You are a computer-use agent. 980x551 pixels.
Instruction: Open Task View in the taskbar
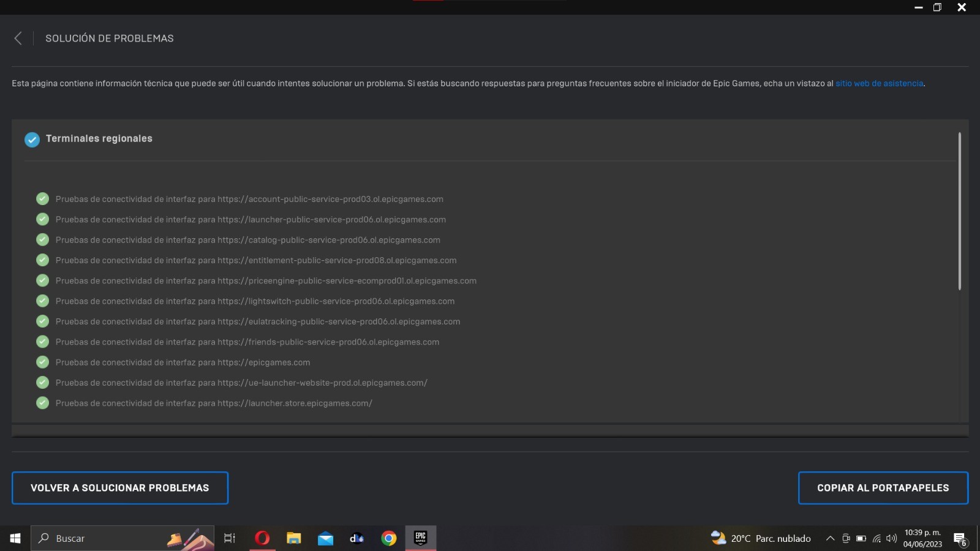pyautogui.click(x=230, y=538)
